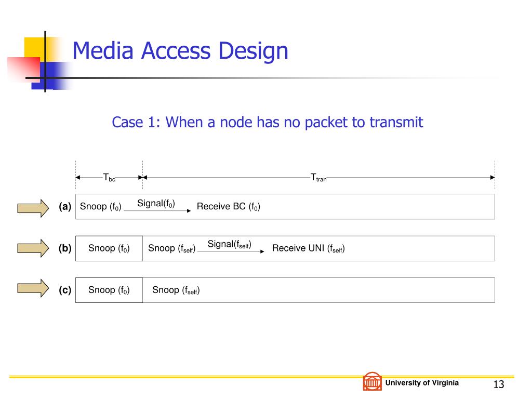Click the Ttran interval label
Screen dimensions: 532x399
click(318, 178)
